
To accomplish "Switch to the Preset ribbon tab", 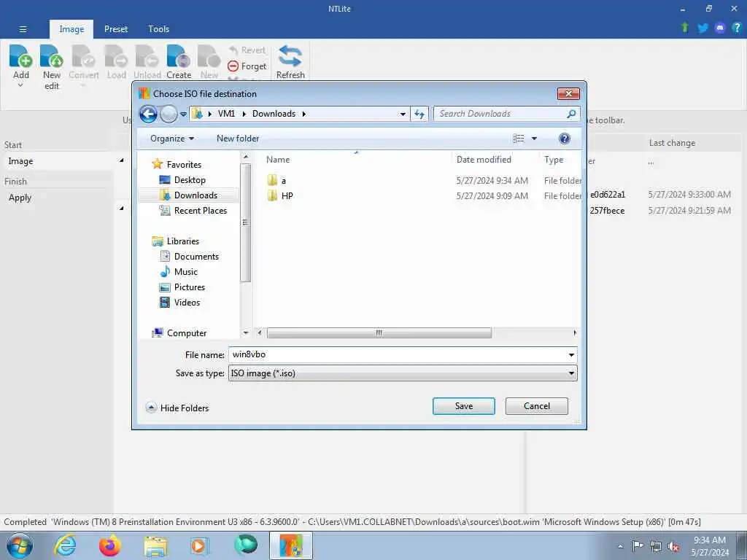I will pyautogui.click(x=116, y=29).
